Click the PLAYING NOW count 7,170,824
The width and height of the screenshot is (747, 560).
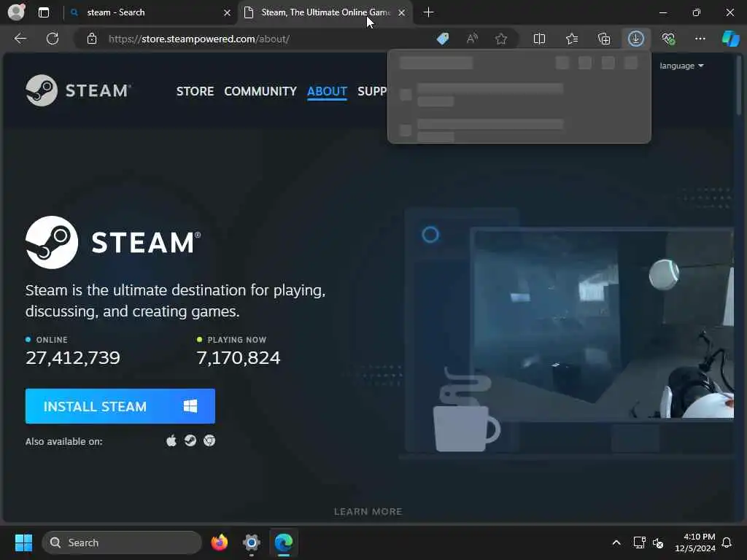click(x=239, y=357)
